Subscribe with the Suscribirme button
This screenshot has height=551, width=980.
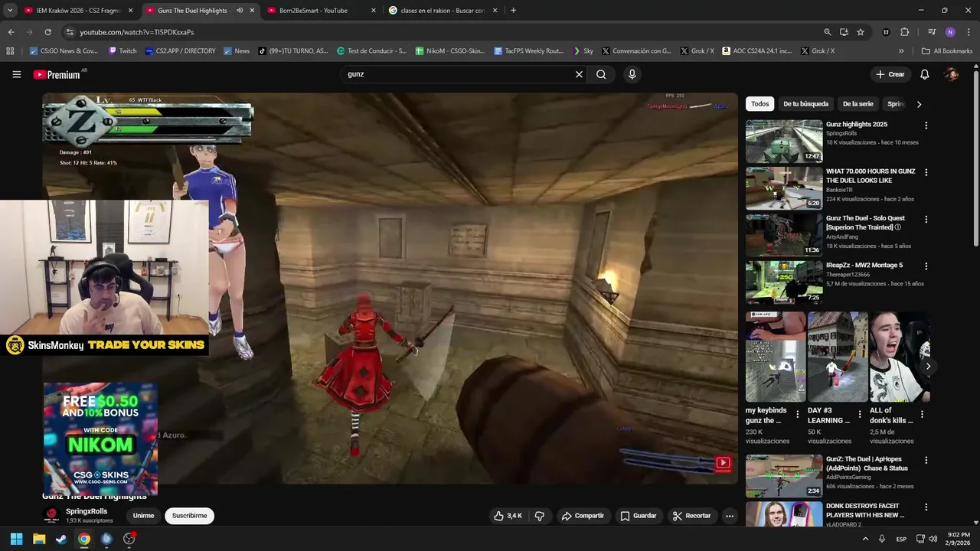click(189, 516)
